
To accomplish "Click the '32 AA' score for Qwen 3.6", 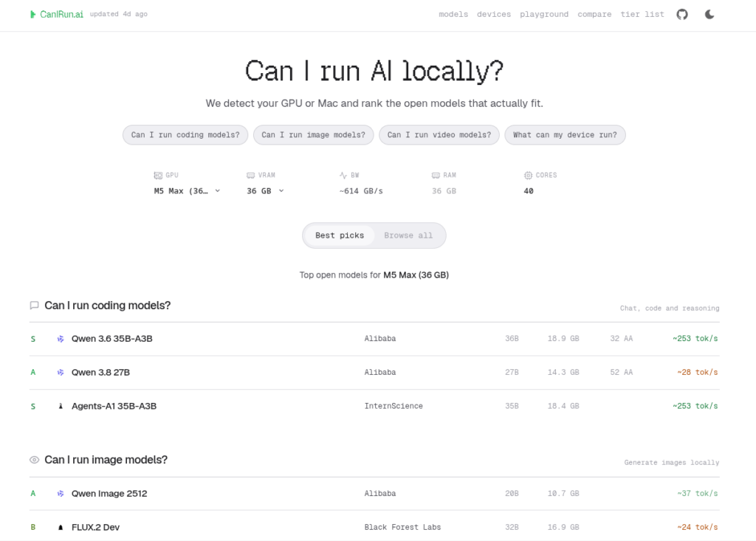I will [x=622, y=339].
